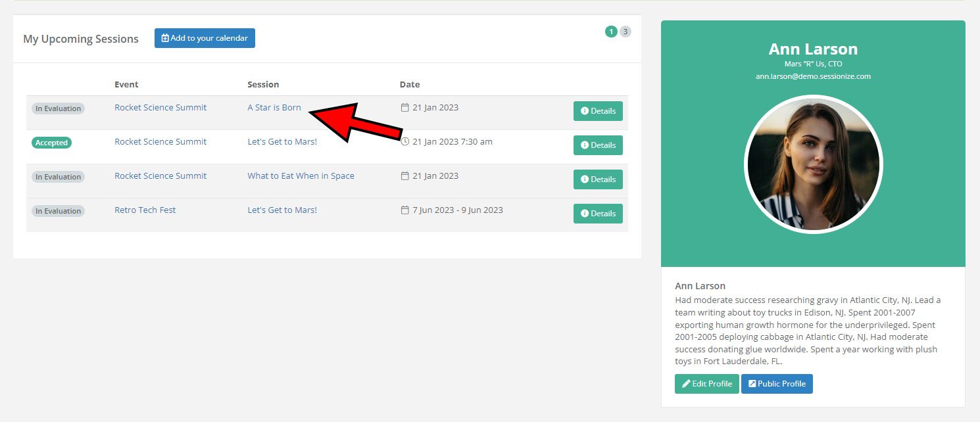Viewport: 980px width, 422px height.
Task: Click Add to your calendar button
Action: coord(205,38)
